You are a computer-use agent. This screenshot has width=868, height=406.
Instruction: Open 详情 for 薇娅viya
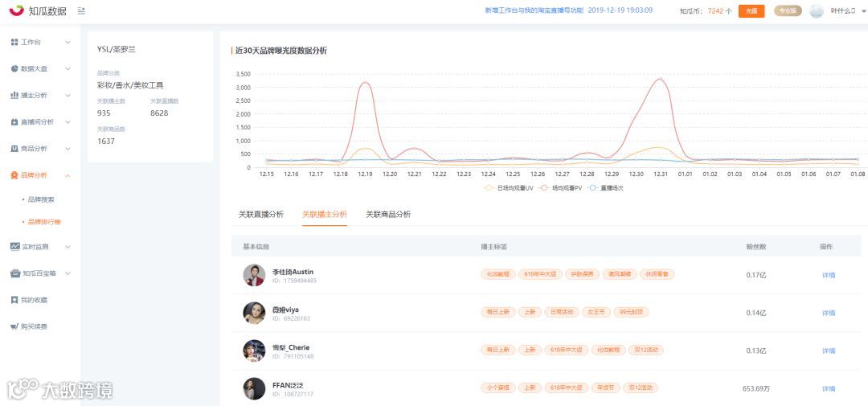coord(829,313)
